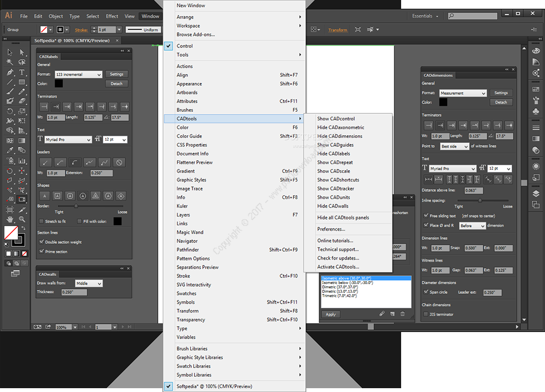Choose Hide all CADtools panels

[348, 218]
